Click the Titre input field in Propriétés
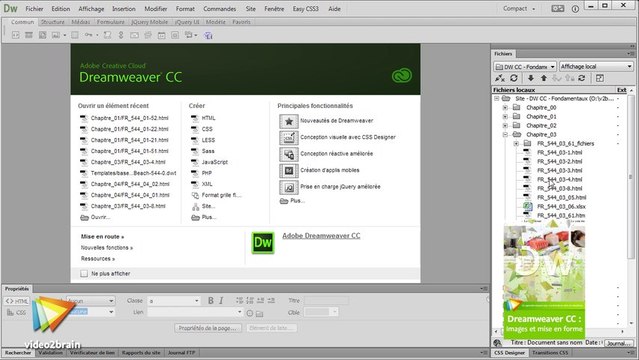Screen dimensions: 639x360 pyautogui.click(x=326, y=300)
